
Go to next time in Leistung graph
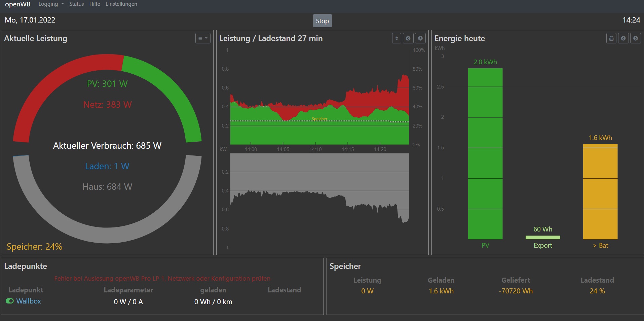click(x=420, y=38)
